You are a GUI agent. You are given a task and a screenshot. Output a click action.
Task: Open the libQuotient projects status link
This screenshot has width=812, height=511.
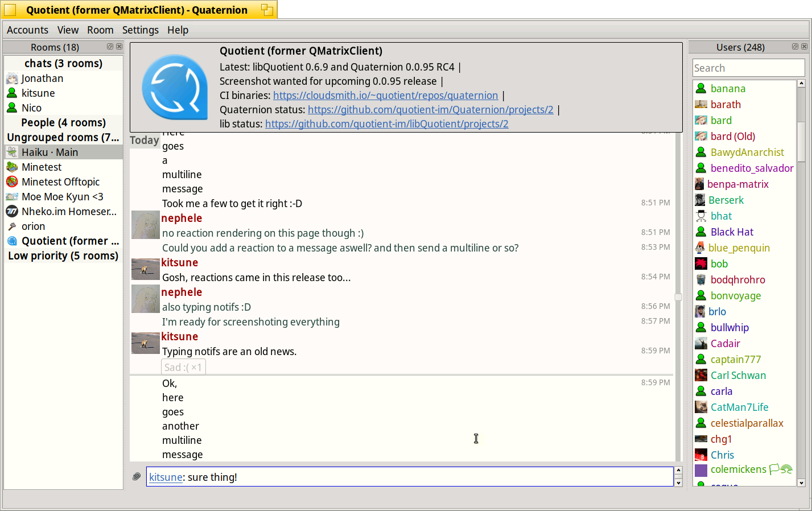[386, 124]
